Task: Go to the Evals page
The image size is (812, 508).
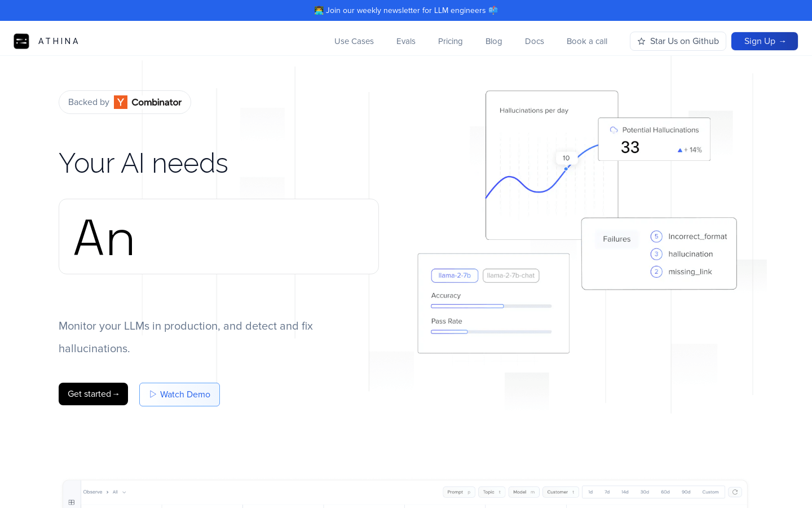Action: (x=406, y=41)
